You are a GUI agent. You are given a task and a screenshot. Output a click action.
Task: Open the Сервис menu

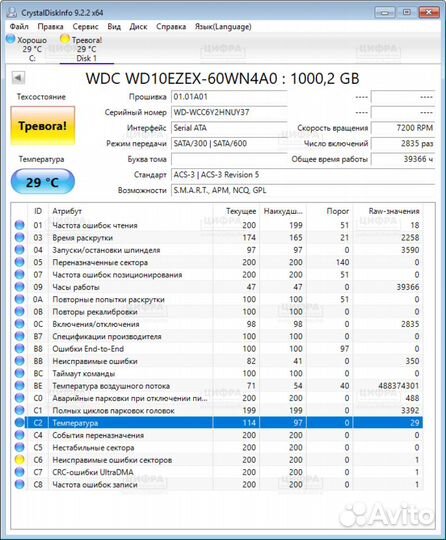tap(85, 27)
